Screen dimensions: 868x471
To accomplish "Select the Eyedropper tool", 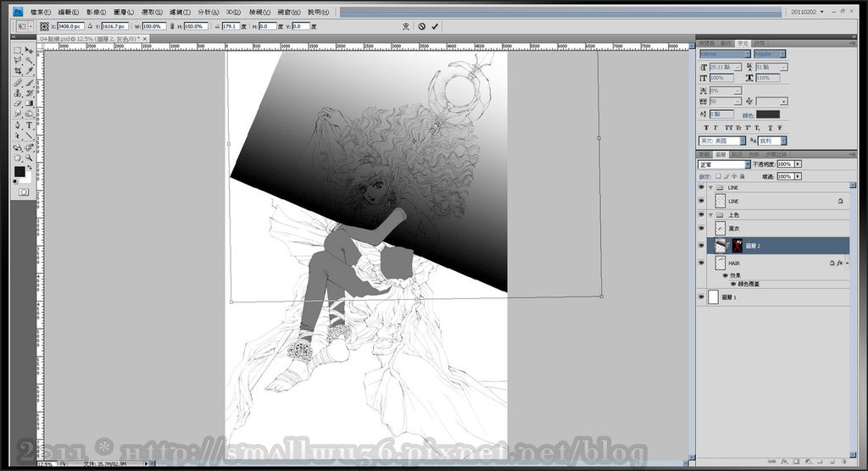I will click(x=29, y=71).
